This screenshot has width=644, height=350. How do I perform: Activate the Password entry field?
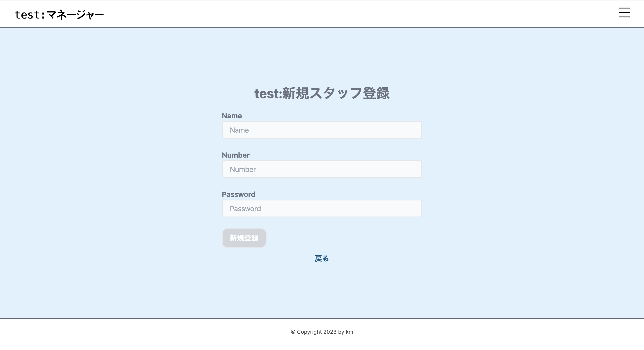322,208
